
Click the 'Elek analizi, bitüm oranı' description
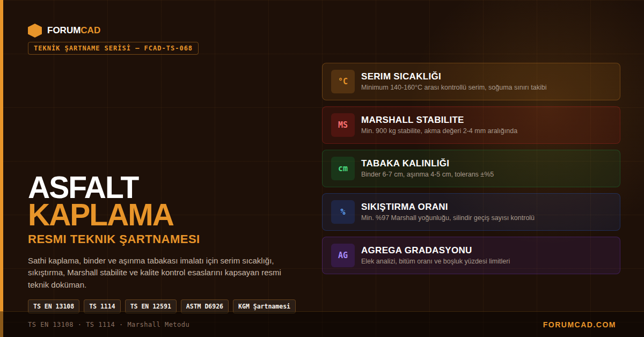pos(435,261)
